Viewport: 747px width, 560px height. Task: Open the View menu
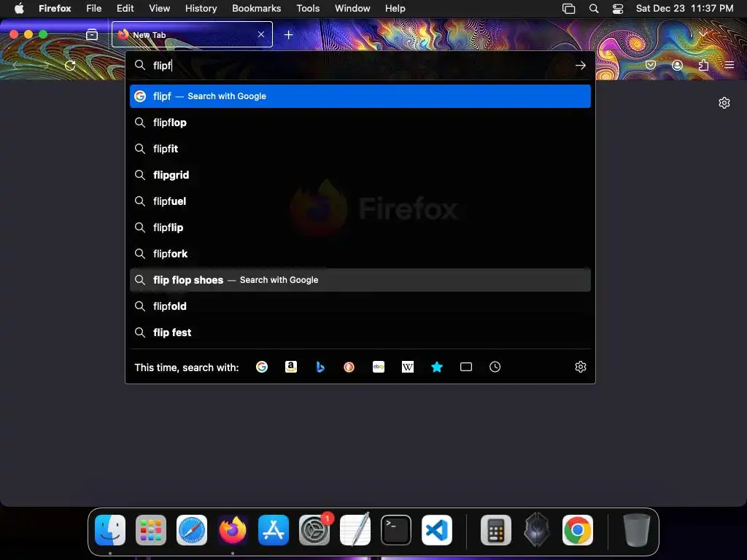pos(159,9)
